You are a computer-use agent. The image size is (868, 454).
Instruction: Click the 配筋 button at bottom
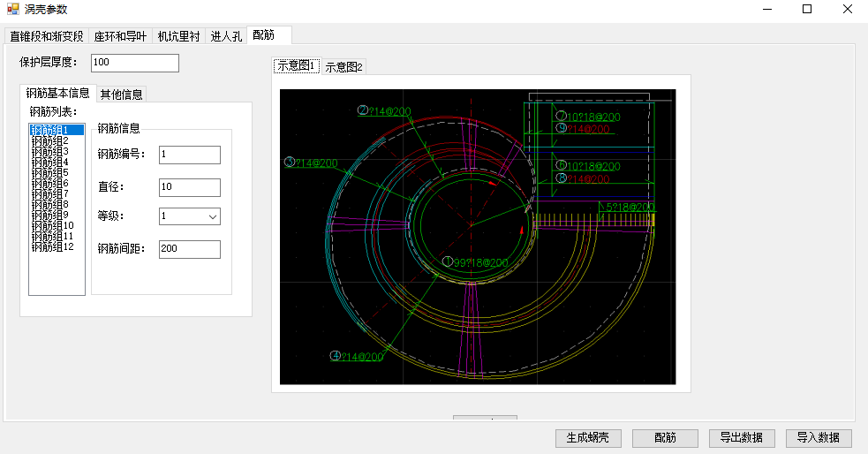[x=666, y=438]
